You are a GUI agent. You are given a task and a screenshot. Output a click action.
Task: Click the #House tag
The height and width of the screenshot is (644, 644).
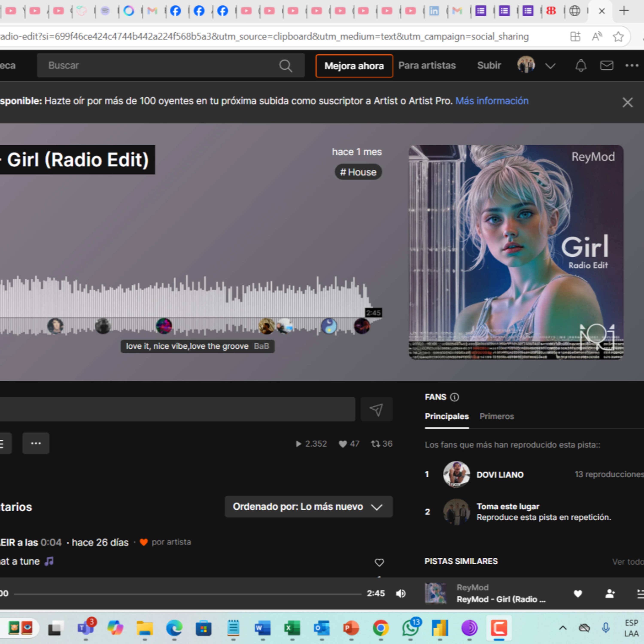[x=358, y=172]
